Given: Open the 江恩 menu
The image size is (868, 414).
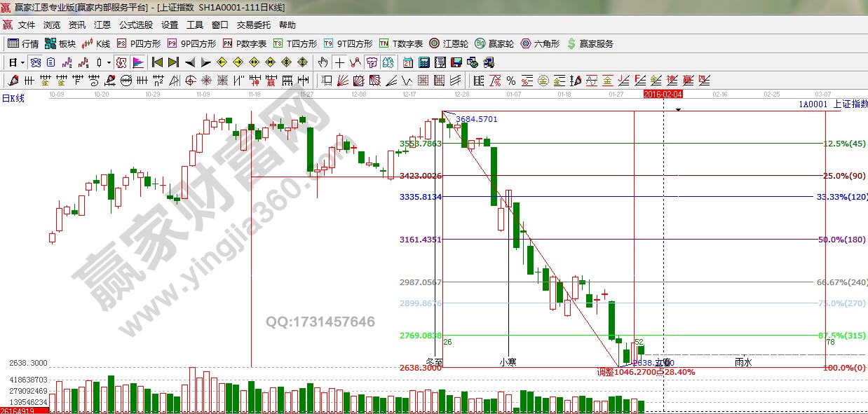Looking at the screenshot, I should point(102,25).
